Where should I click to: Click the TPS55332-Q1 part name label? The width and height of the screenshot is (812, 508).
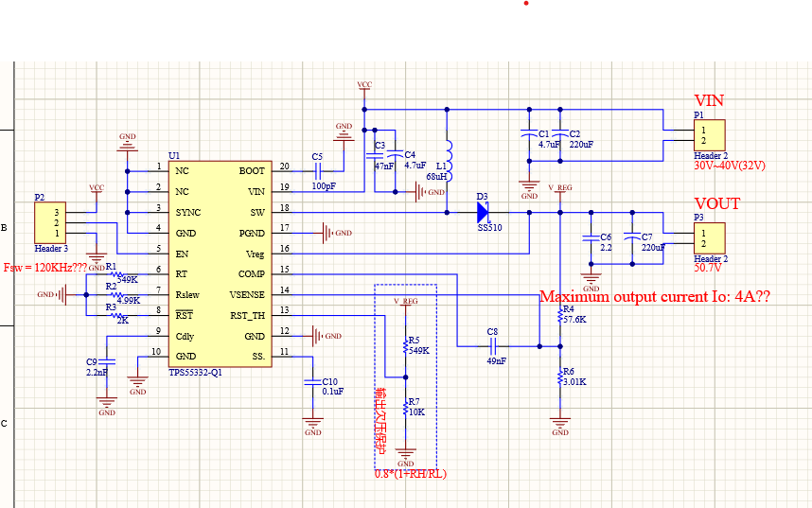pyautogui.click(x=195, y=373)
